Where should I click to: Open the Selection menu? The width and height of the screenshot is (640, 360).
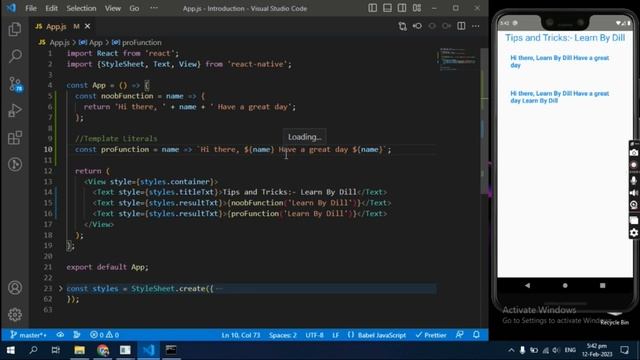tap(81, 8)
